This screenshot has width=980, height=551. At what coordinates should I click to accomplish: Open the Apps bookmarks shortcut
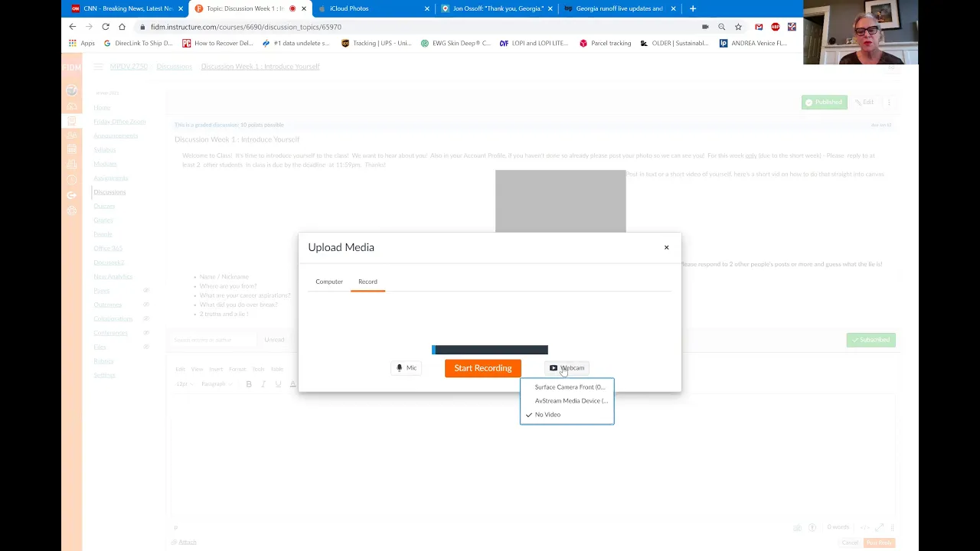[82, 43]
